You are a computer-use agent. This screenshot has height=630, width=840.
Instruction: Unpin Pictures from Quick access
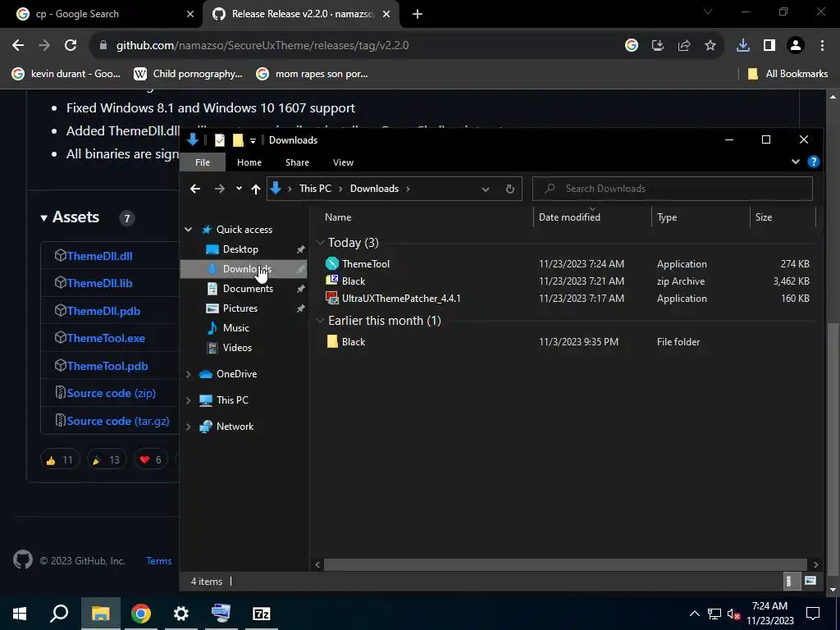pos(300,308)
